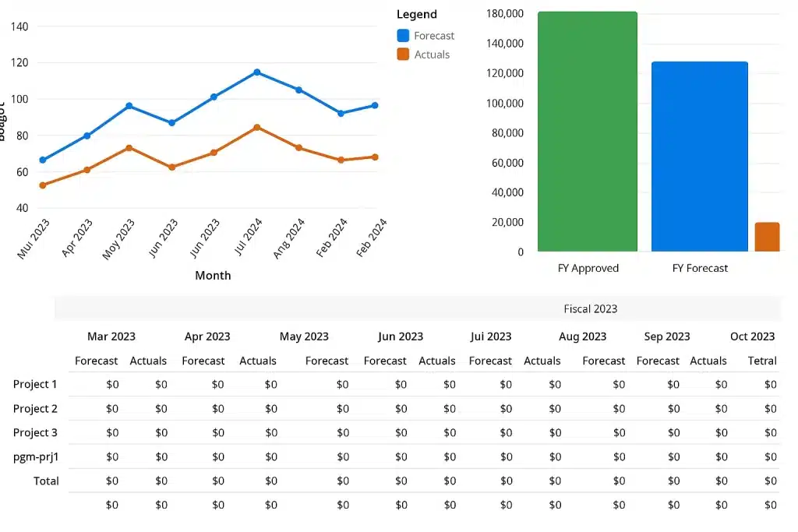Click the Total row label
The width and height of the screenshot is (798, 532).
coord(46,481)
